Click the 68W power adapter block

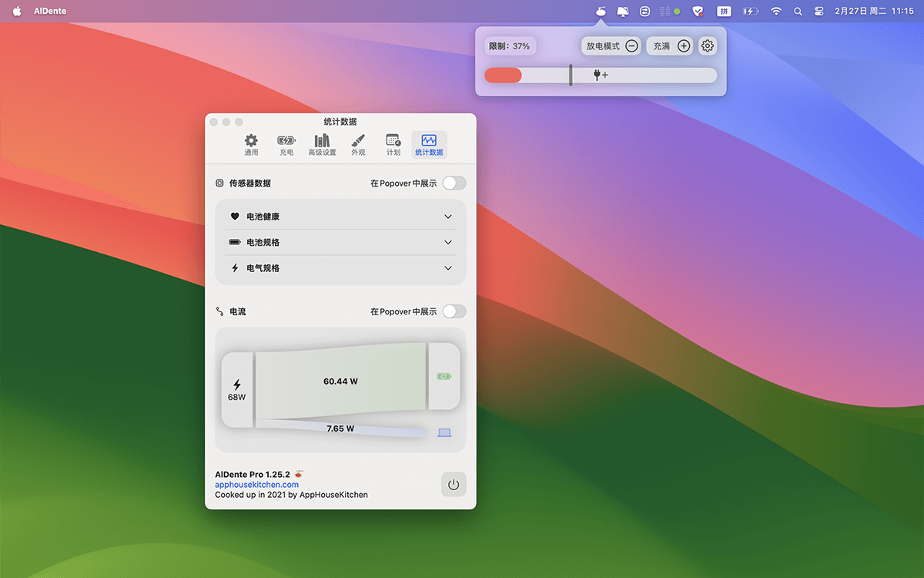(x=237, y=390)
